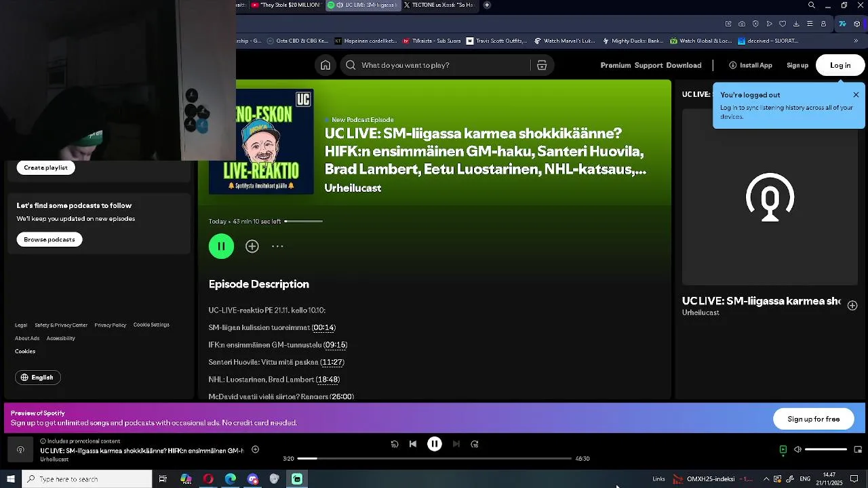Click episode progress bar near time left
This screenshot has width=868, height=488.
pos(303,221)
